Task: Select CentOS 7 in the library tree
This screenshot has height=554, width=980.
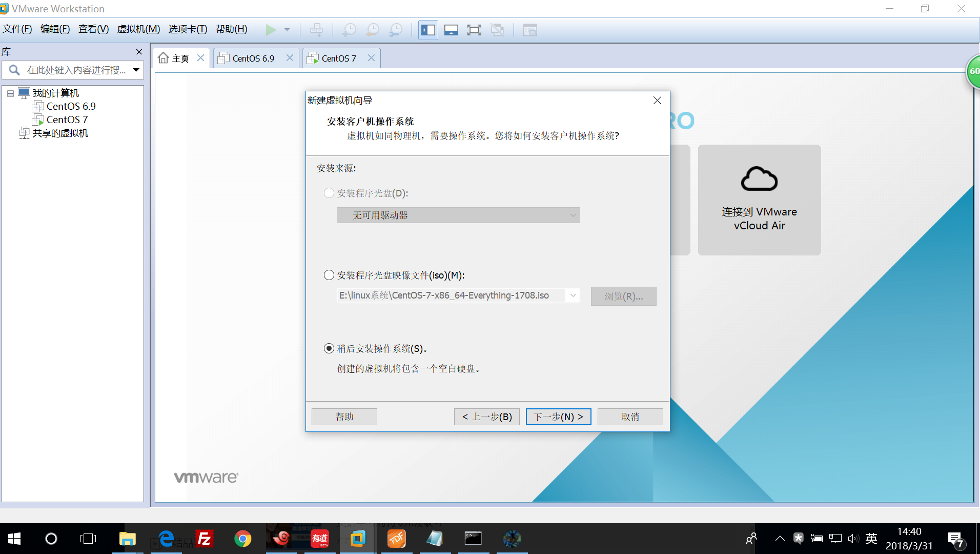Action: pyautogui.click(x=67, y=120)
